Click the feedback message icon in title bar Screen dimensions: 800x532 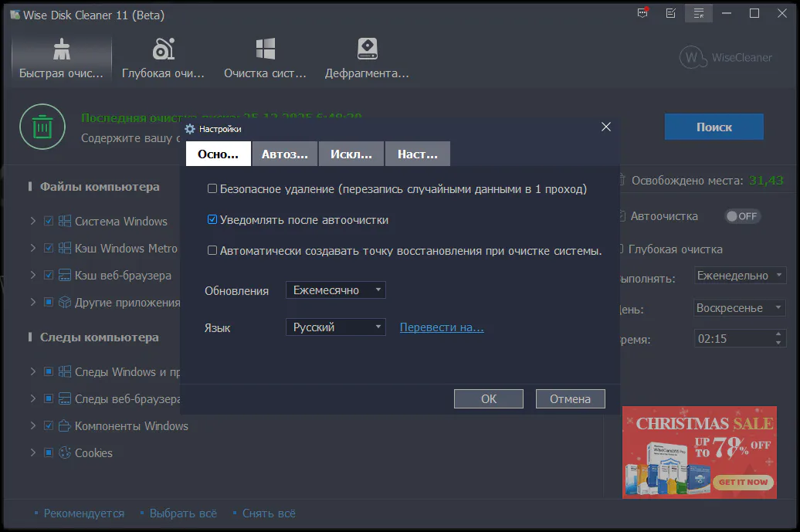pos(642,14)
